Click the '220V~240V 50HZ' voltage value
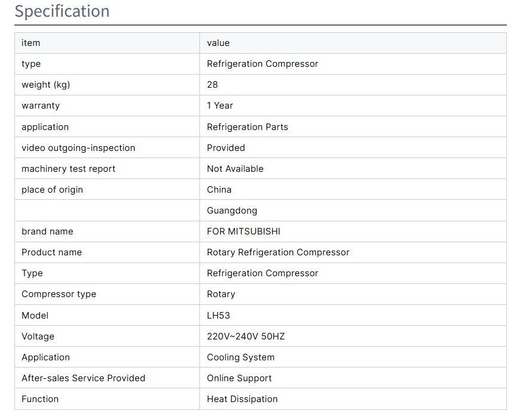Viewport: 517px width, 420px height. pyautogui.click(x=245, y=336)
